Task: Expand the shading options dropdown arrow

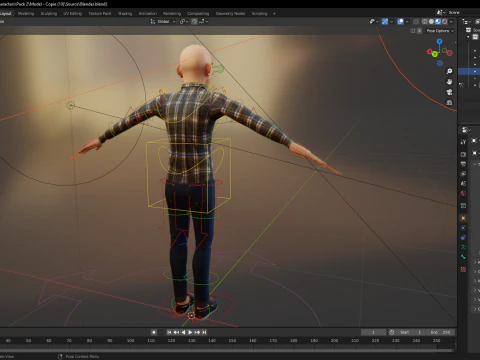Action: 451,22
